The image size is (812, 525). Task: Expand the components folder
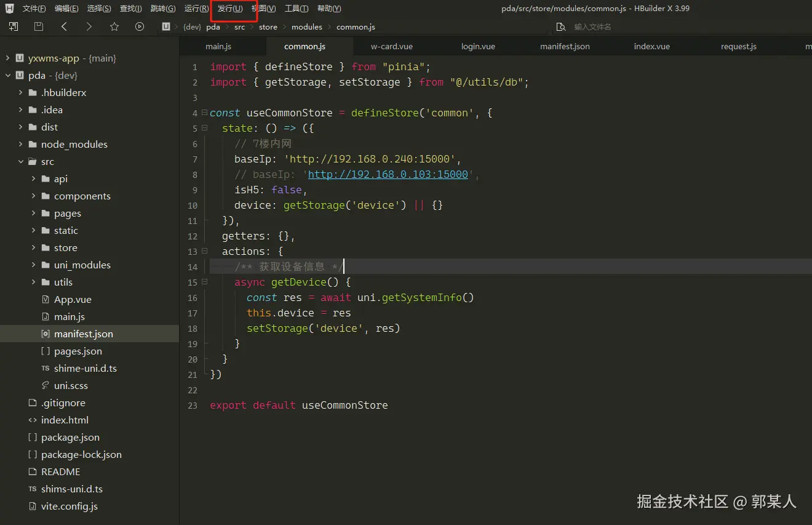coord(33,196)
